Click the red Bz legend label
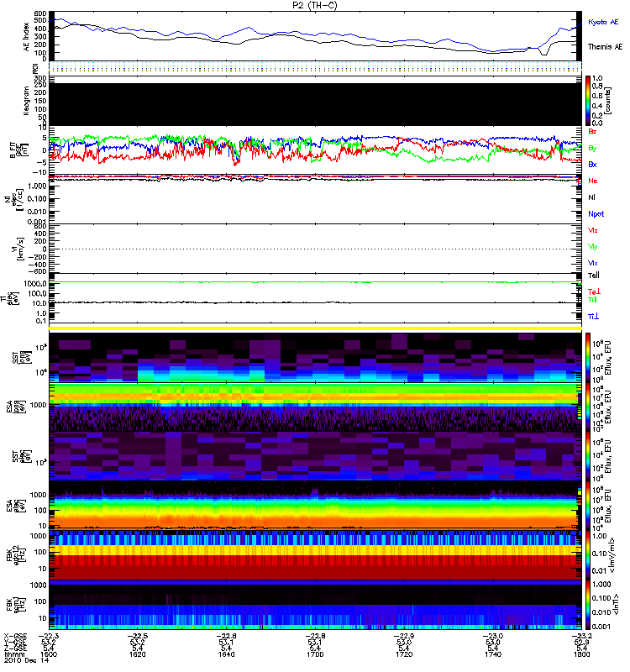630x672 pixels. point(592,131)
